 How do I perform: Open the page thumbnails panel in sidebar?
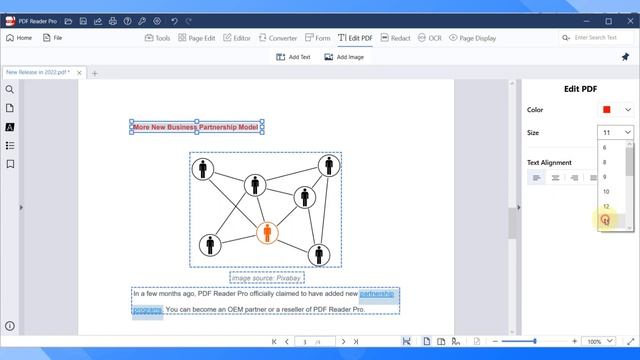point(10,108)
